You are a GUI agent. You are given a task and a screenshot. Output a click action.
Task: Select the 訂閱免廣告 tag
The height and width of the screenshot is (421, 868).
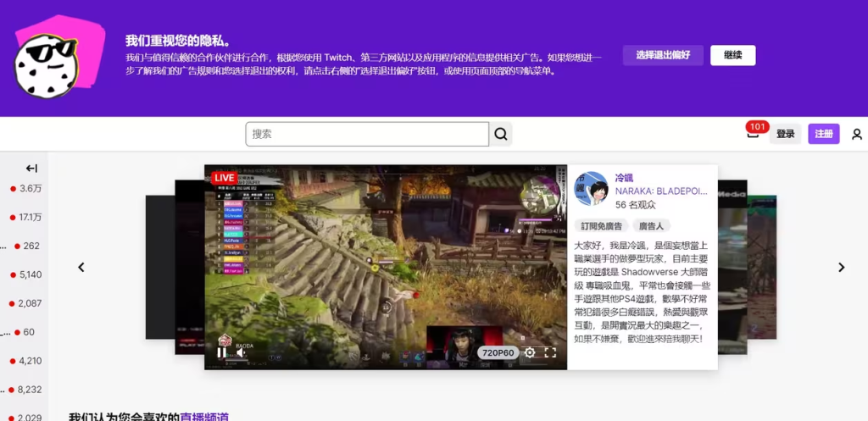602,225
